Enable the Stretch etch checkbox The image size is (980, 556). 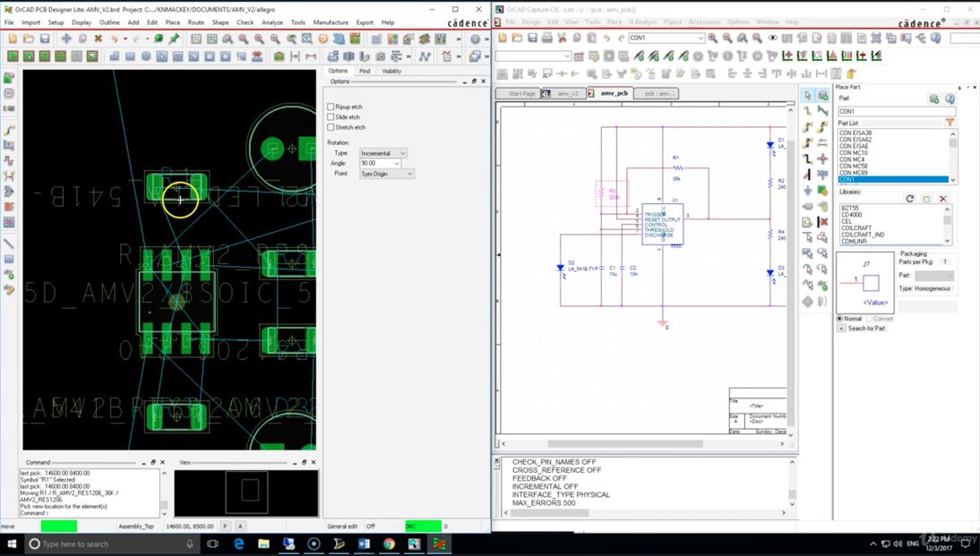tap(331, 127)
